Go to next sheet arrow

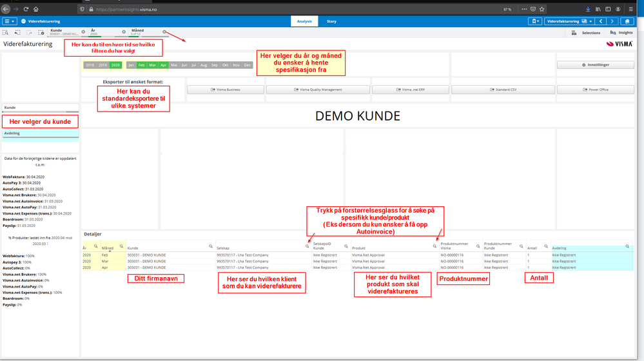[612, 21]
